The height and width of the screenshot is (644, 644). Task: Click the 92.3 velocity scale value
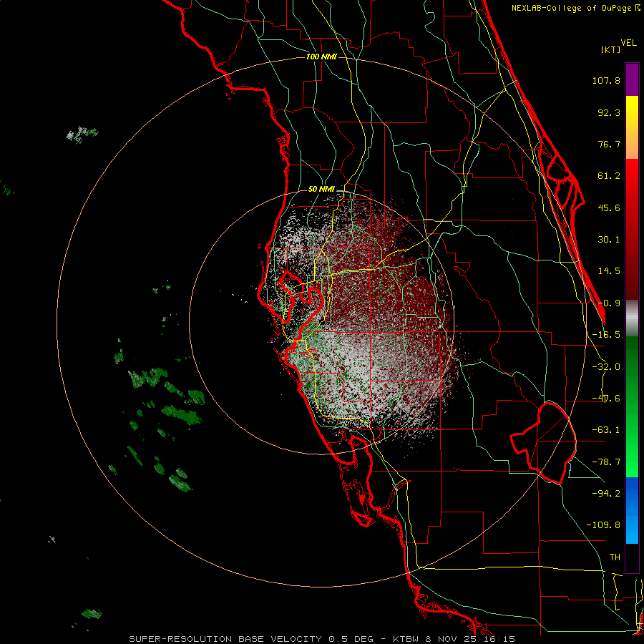(x=609, y=112)
